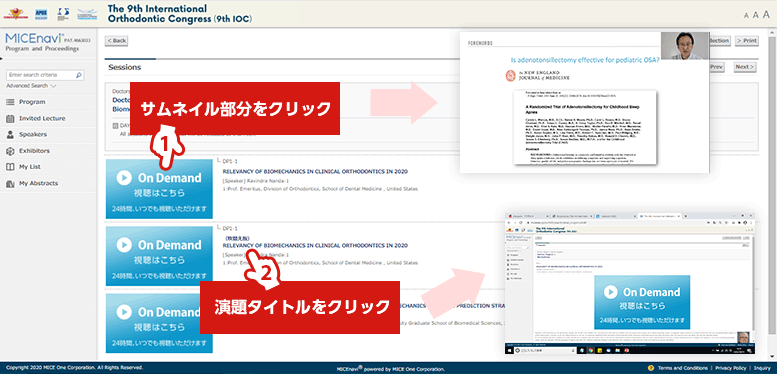Click the Next > button
Viewport: 777px width, 374px height.
pos(744,67)
